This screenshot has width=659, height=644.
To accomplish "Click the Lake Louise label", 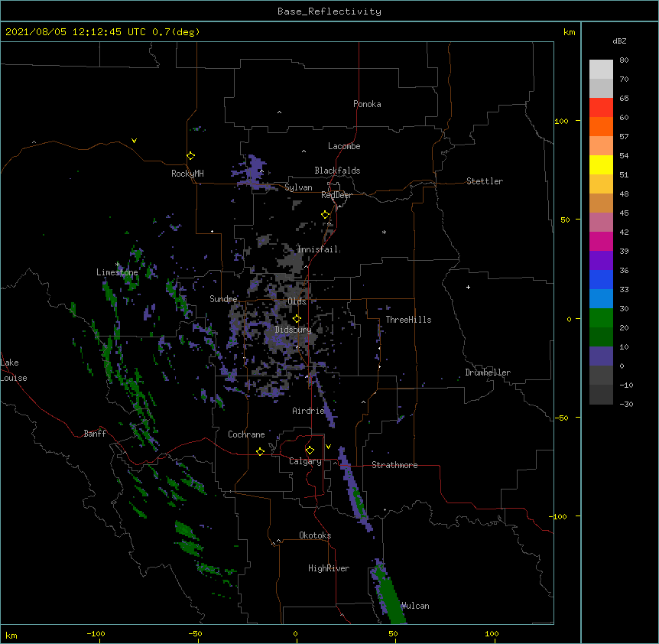I will click(14, 370).
